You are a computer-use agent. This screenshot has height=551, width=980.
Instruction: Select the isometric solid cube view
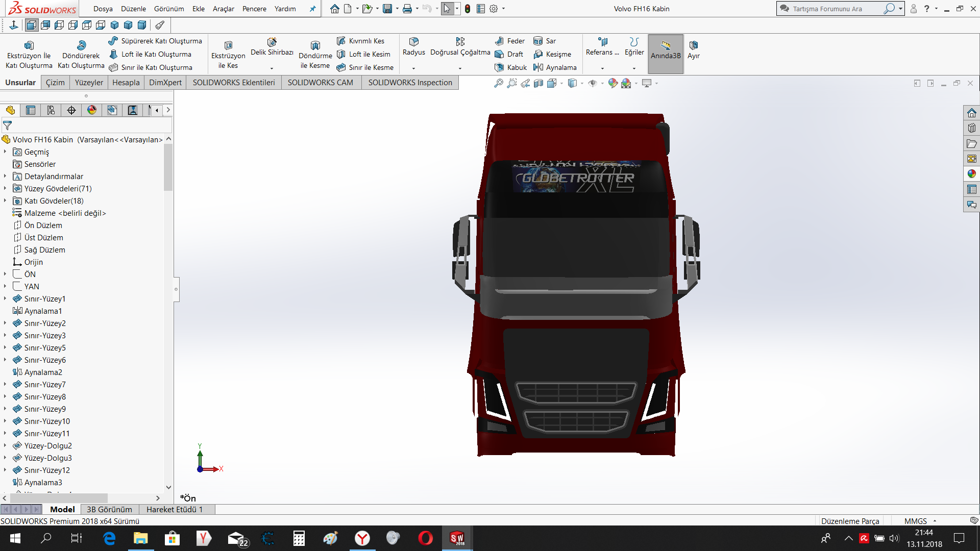point(114,25)
